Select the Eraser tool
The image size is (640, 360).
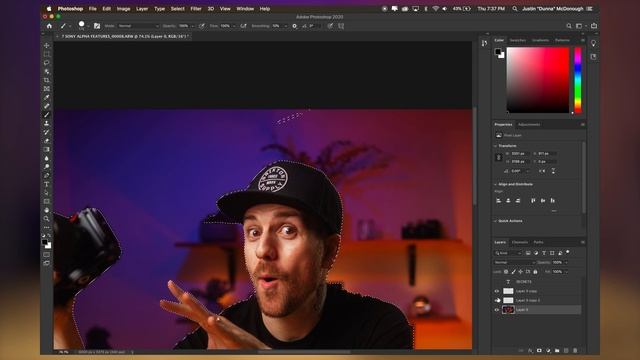(47, 141)
